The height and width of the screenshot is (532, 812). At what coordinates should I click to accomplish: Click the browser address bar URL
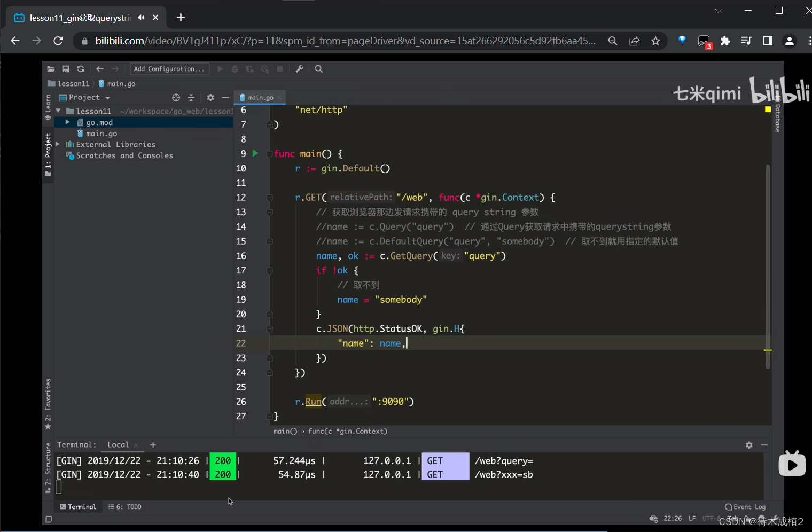345,41
